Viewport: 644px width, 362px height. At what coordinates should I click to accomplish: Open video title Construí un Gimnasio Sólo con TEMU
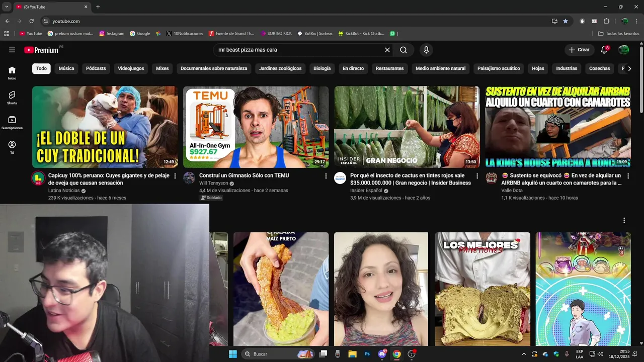[244, 175]
